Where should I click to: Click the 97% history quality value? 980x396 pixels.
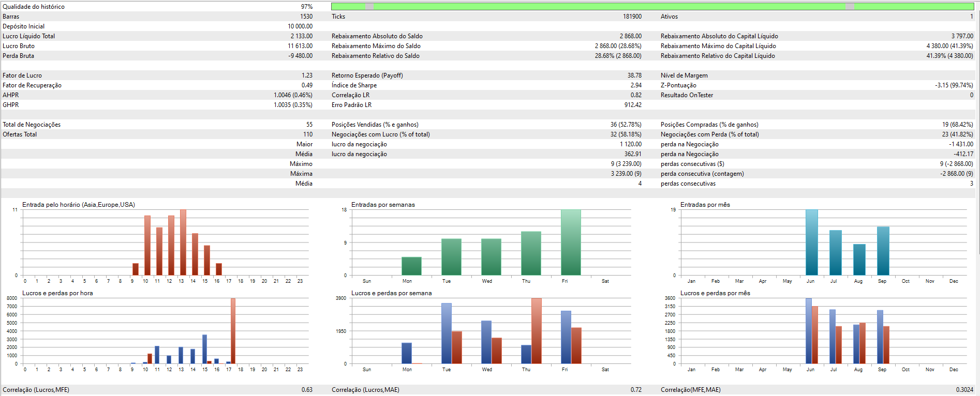307,7
